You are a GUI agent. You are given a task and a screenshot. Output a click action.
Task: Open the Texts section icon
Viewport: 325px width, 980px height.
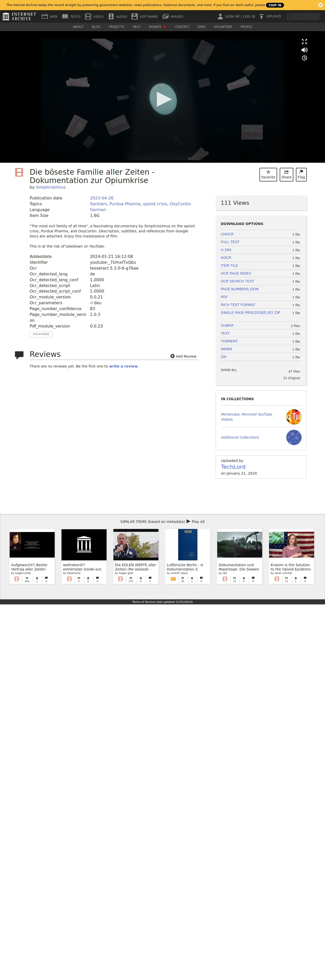point(65,16)
